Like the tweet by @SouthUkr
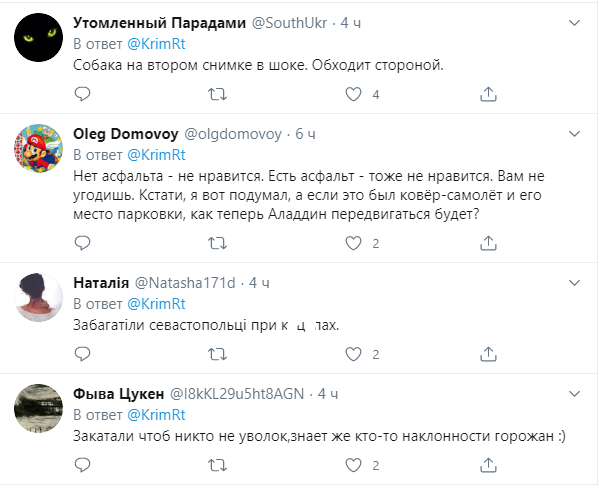Image resolution: width=599 pixels, height=486 pixels. coord(353,94)
